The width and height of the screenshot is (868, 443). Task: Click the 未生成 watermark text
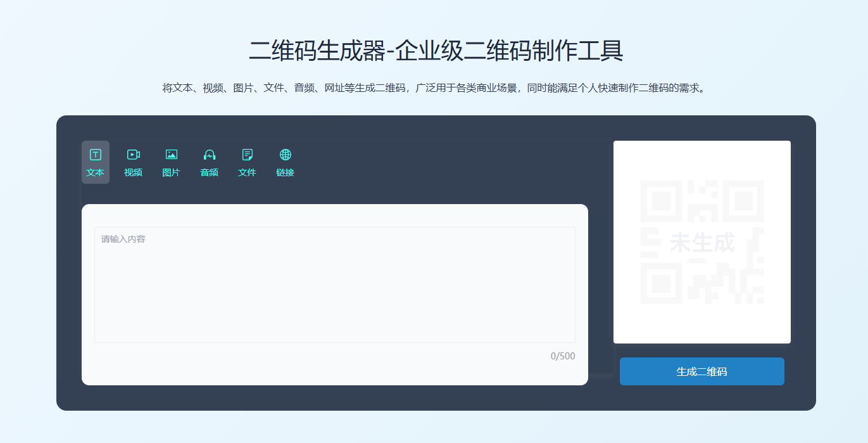(701, 242)
